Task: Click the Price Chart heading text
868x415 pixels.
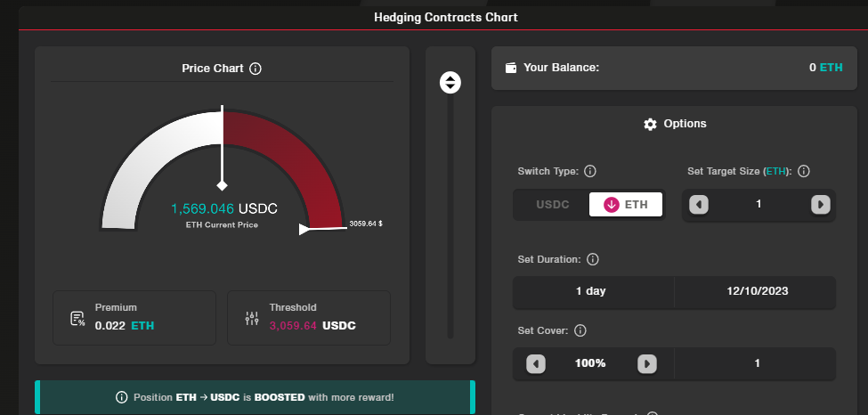Action: coord(213,69)
